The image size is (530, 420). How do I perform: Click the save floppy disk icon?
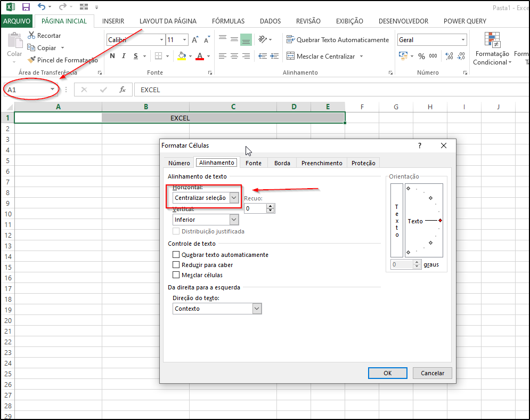[x=26, y=7]
